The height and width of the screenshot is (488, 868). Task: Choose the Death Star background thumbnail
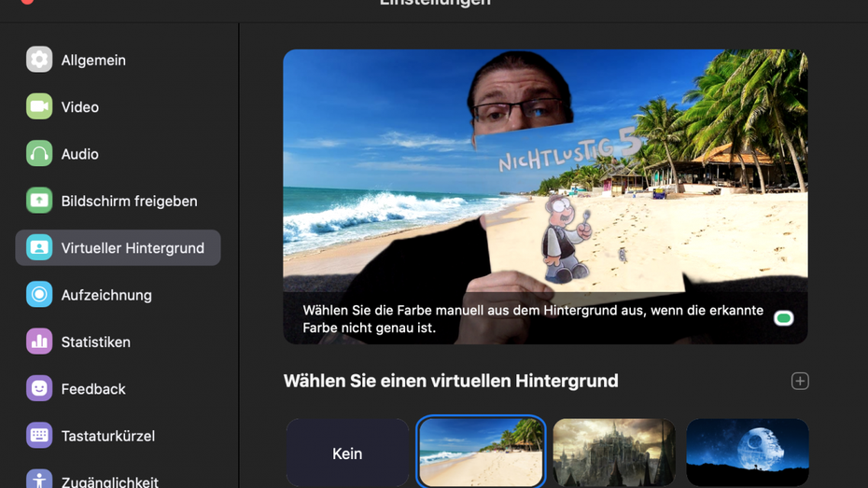pyautogui.click(x=748, y=453)
